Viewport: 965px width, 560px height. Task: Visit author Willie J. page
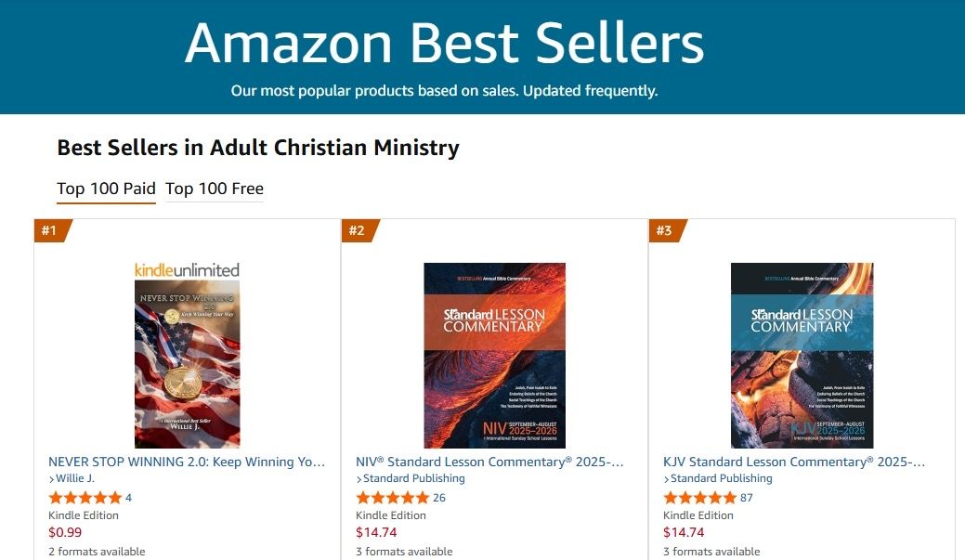point(74,478)
